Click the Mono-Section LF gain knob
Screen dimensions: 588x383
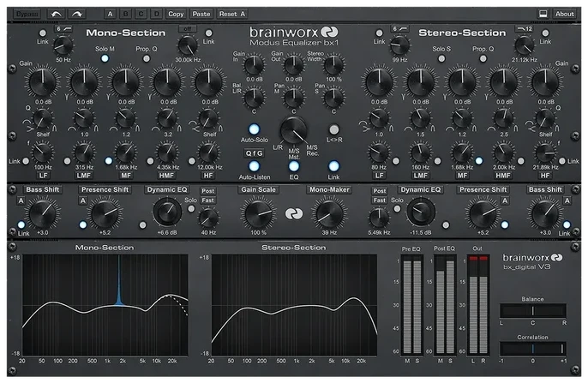43,82
